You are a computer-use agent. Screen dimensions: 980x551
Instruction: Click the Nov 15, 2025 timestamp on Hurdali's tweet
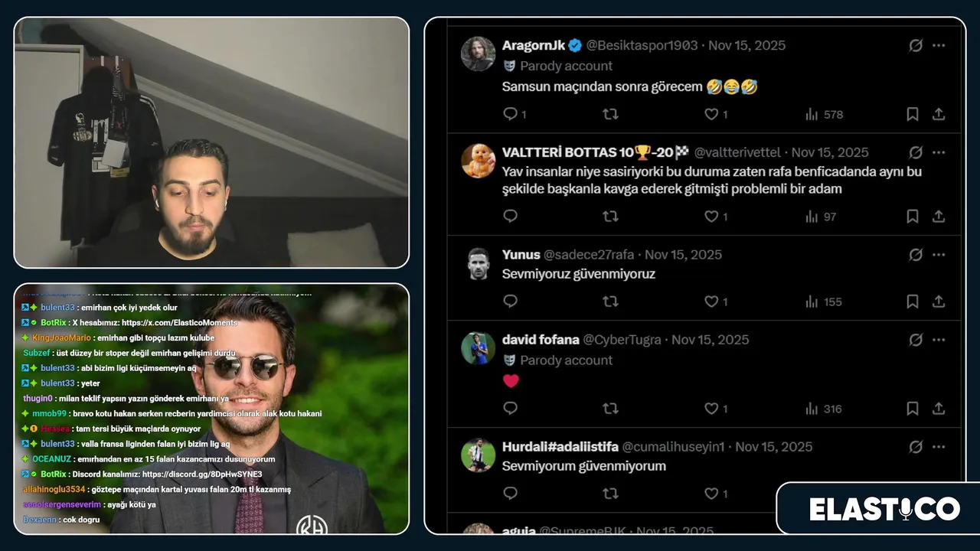(774, 447)
